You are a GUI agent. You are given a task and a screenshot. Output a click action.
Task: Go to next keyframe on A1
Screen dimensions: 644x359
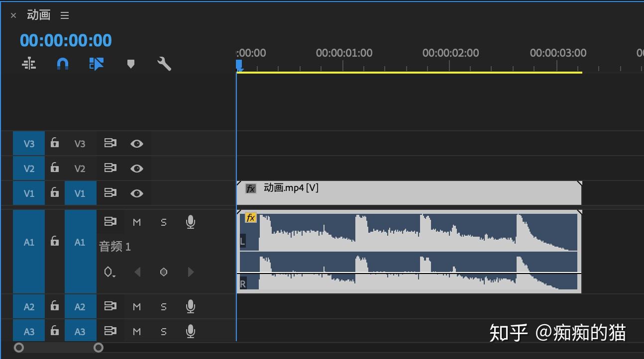(191, 272)
